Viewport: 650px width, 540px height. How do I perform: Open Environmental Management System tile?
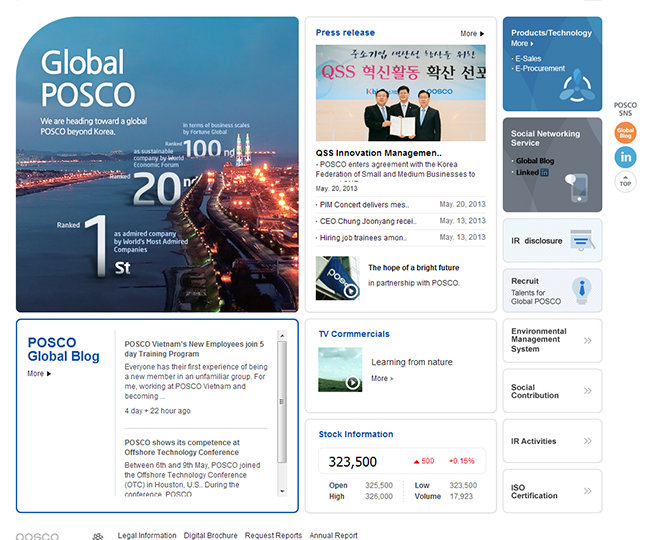(552, 341)
